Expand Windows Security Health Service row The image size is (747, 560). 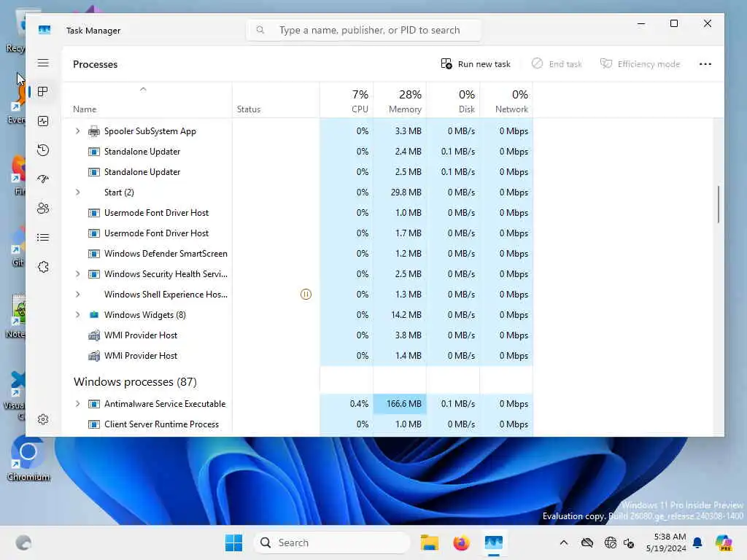pyautogui.click(x=77, y=274)
